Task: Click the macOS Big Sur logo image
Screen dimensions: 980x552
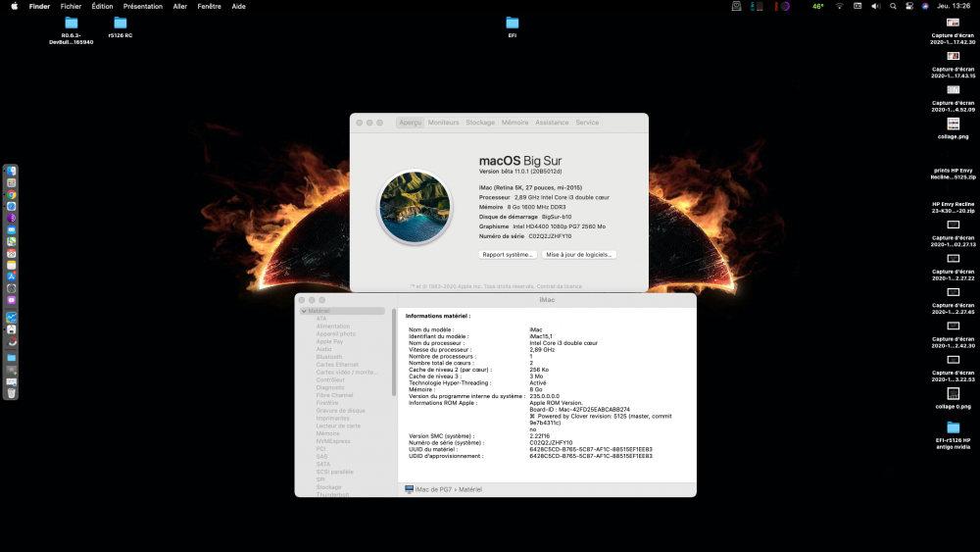Action: [415, 207]
